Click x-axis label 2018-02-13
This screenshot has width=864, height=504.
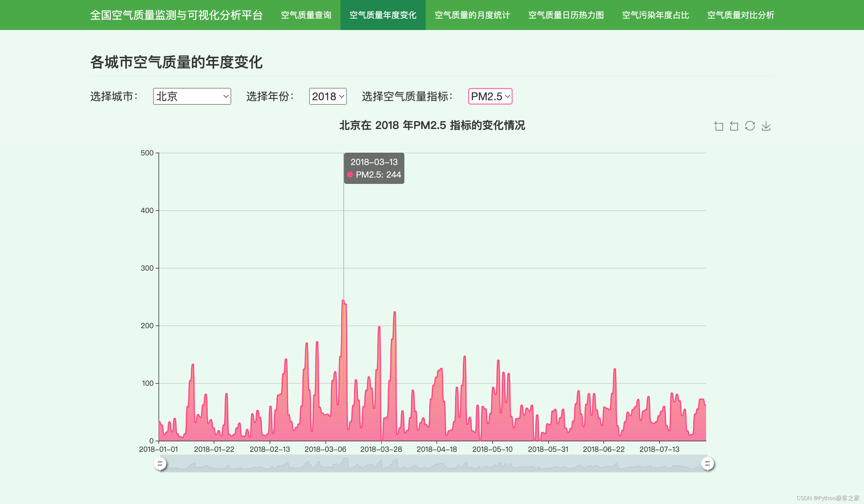(270, 449)
